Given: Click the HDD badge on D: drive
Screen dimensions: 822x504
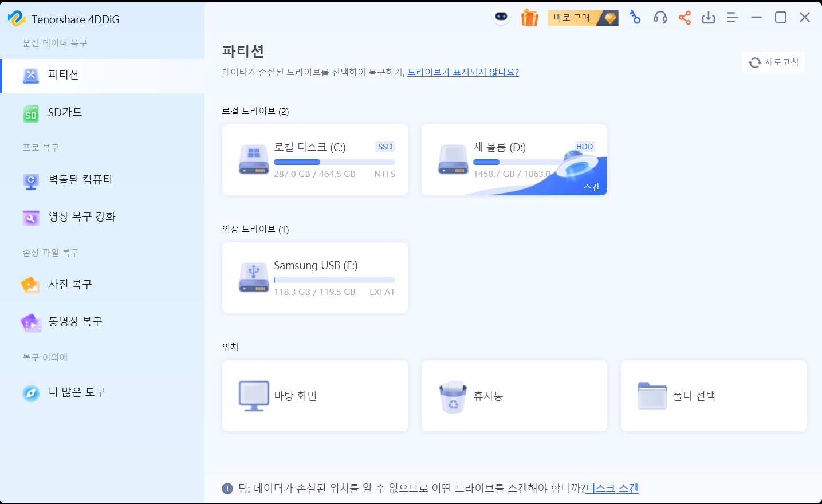Looking at the screenshot, I should tap(585, 147).
